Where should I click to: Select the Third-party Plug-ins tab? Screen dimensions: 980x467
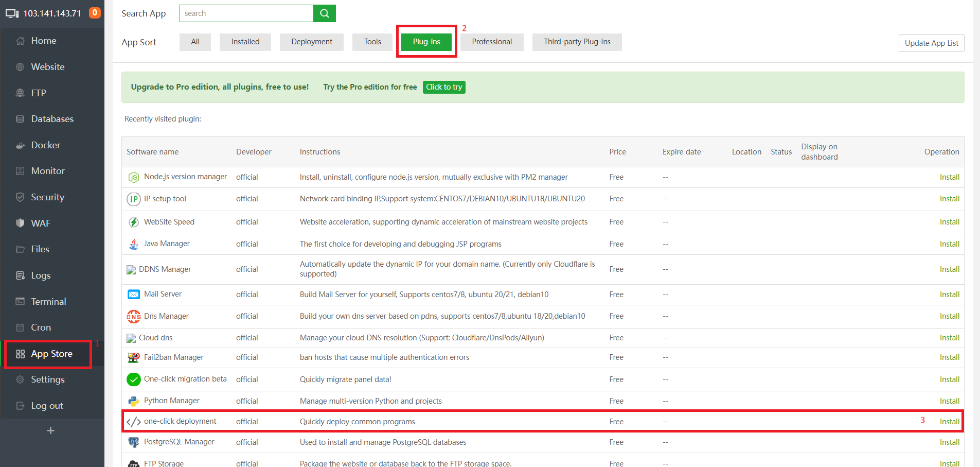[x=577, y=42]
